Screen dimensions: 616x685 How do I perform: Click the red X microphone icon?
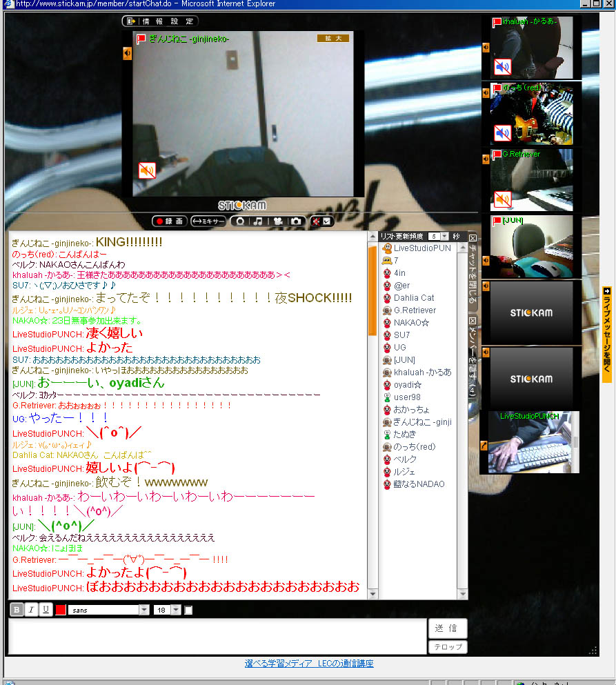pos(316,221)
